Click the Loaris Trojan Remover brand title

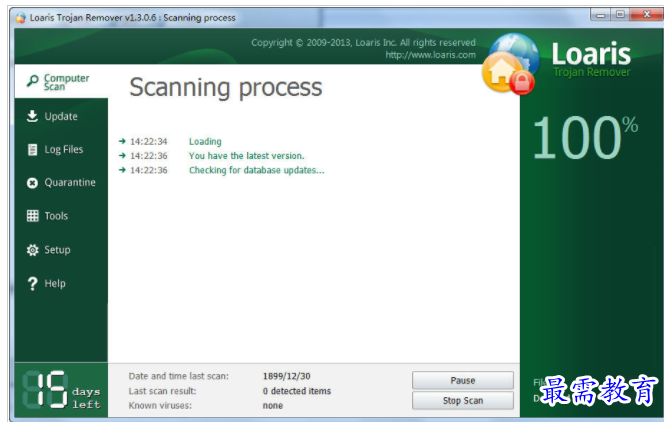(x=592, y=60)
